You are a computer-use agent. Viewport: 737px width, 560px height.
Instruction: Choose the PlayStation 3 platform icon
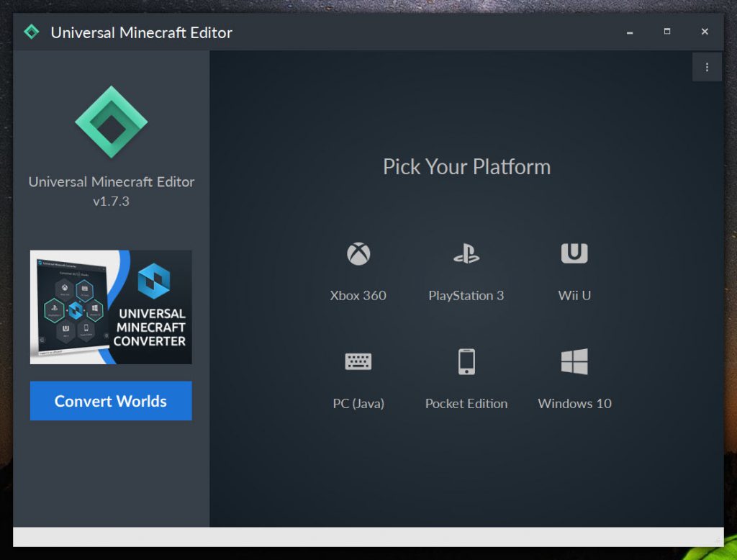466,254
